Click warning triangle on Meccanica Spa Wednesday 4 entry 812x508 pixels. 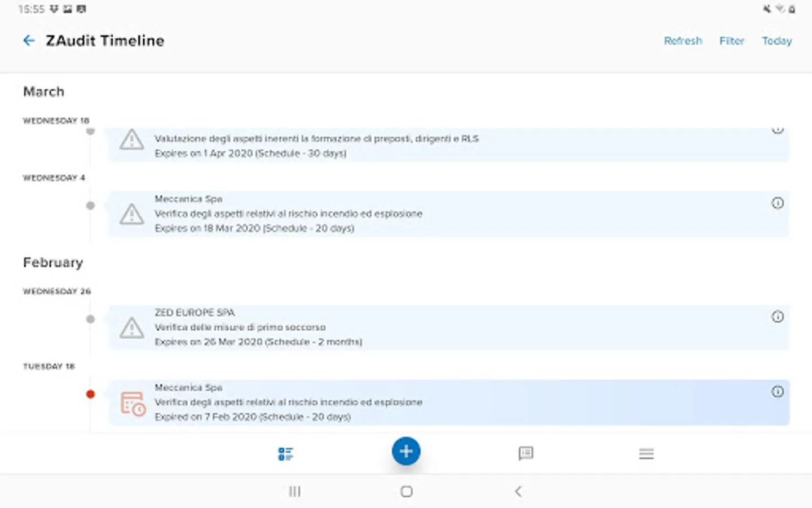click(132, 214)
